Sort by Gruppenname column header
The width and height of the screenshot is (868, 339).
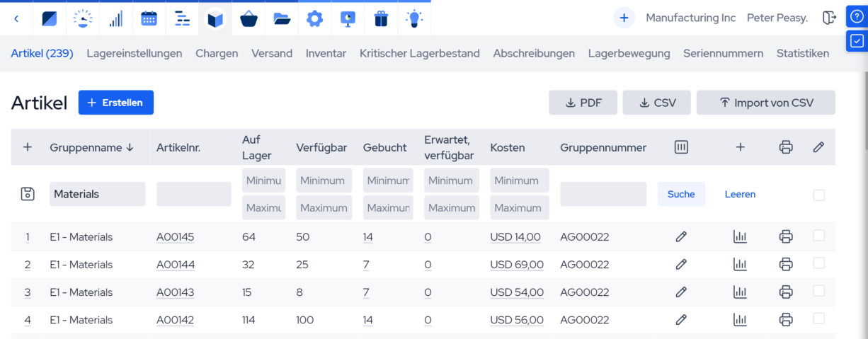91,147
